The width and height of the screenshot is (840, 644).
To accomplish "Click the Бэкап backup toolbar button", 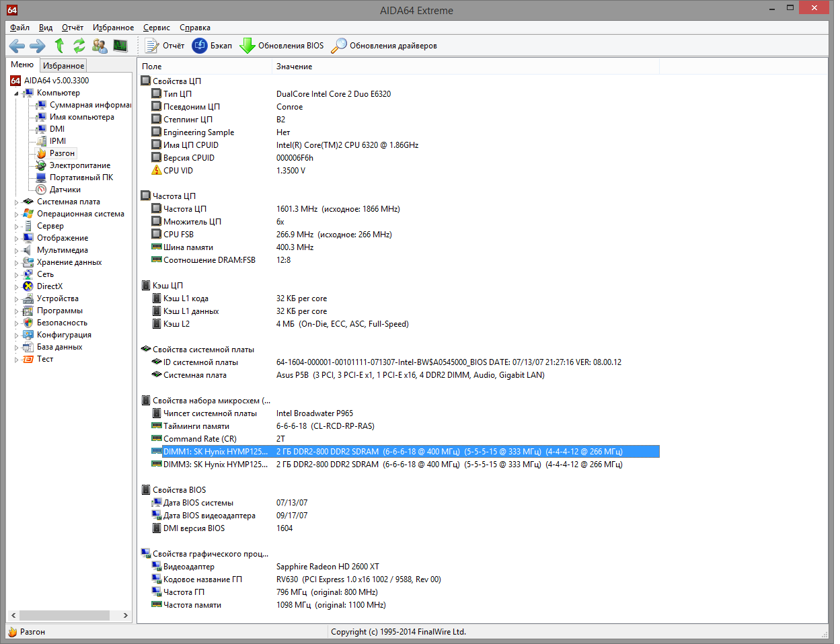I will (212, 46).
